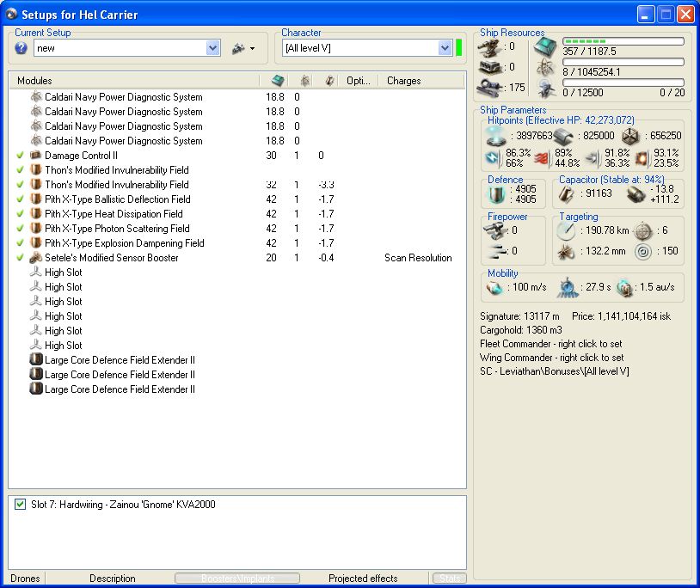
Task: Click the powergrid resource icon
Action: click(x=545, y=67)
